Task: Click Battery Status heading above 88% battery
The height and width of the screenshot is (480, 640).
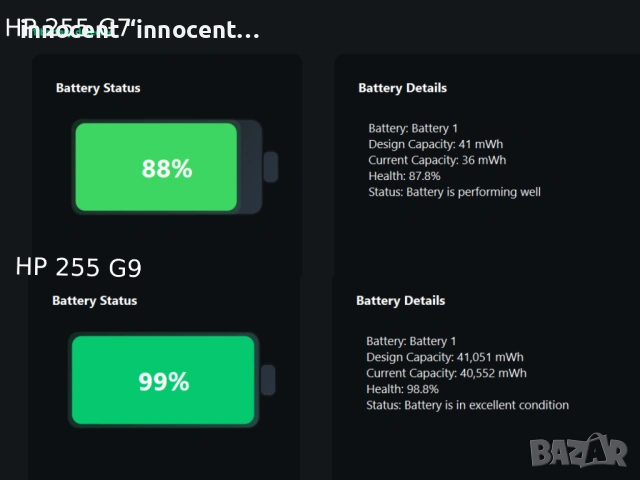Action: click(x=98, y=88)
